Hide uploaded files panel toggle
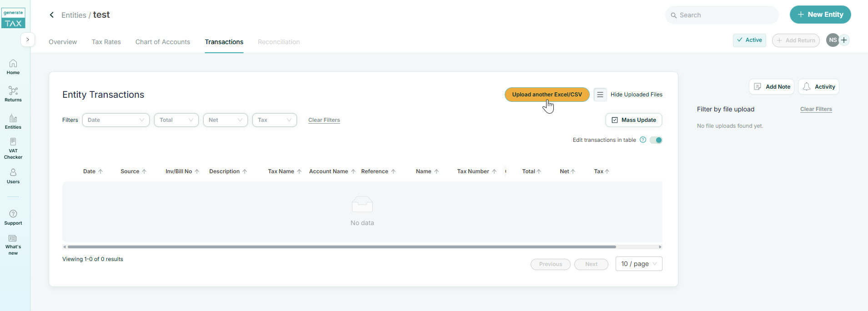Screen dimensions: 868x311 tap(600, 95)
